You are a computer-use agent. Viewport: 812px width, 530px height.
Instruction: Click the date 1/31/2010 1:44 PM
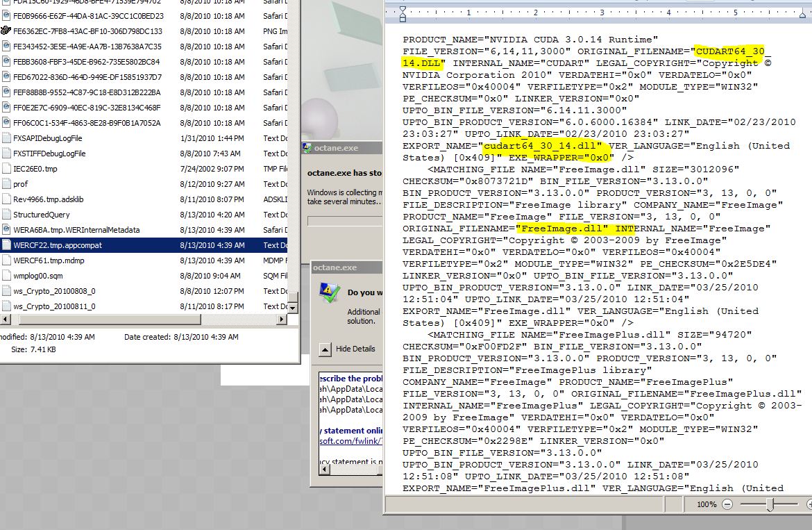212,138
